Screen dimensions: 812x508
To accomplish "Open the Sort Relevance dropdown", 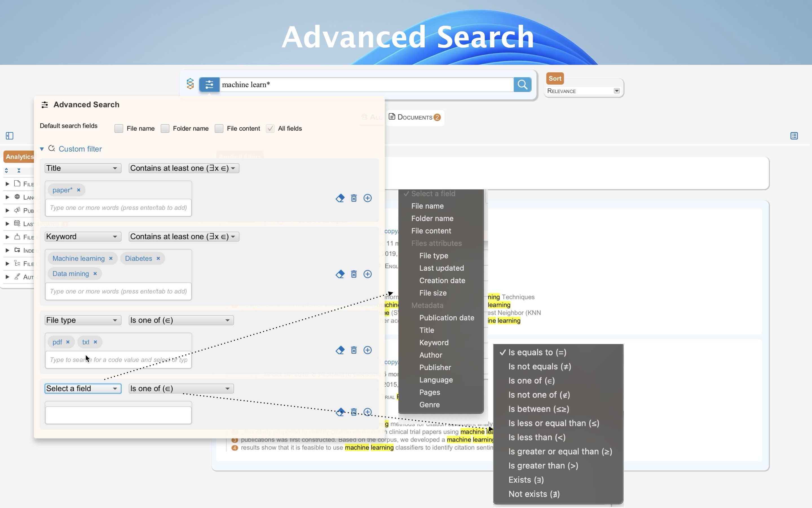I will [x=584, y=91].
